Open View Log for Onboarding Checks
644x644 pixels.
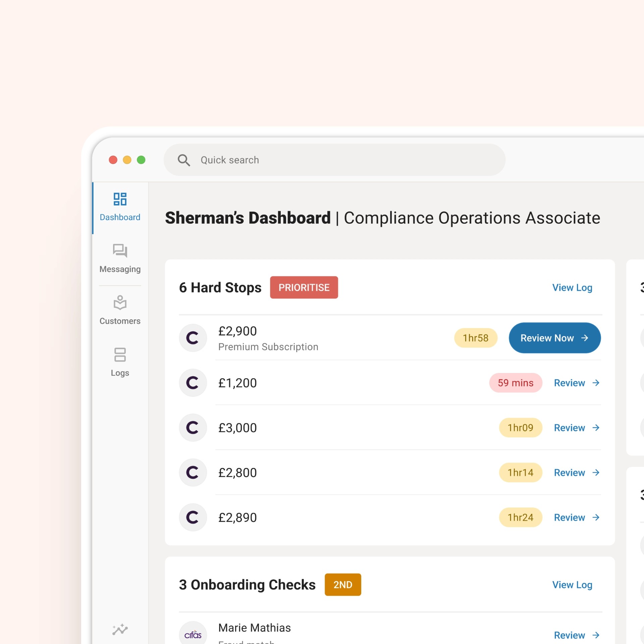click(572, 585)
